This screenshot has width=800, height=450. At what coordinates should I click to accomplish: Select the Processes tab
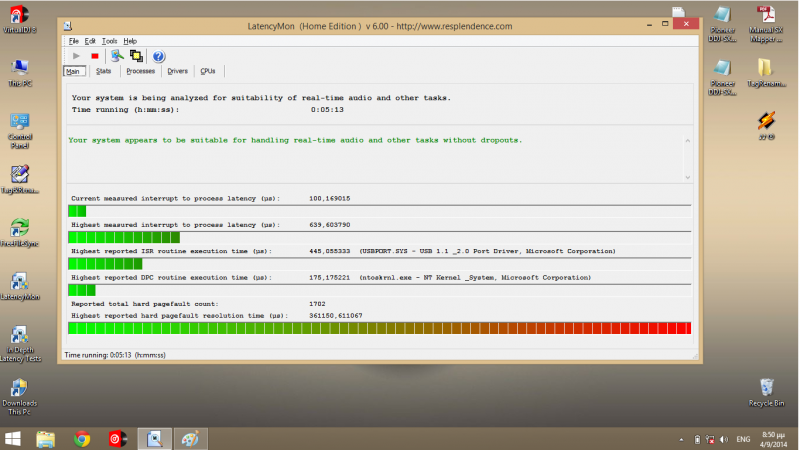click(x=140, y=71)
